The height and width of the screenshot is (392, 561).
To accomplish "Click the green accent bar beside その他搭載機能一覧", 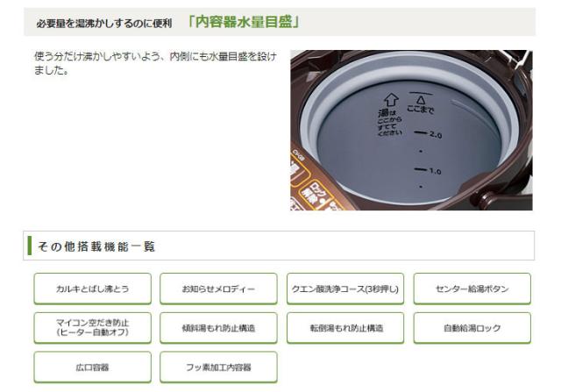I will point(29,246).
